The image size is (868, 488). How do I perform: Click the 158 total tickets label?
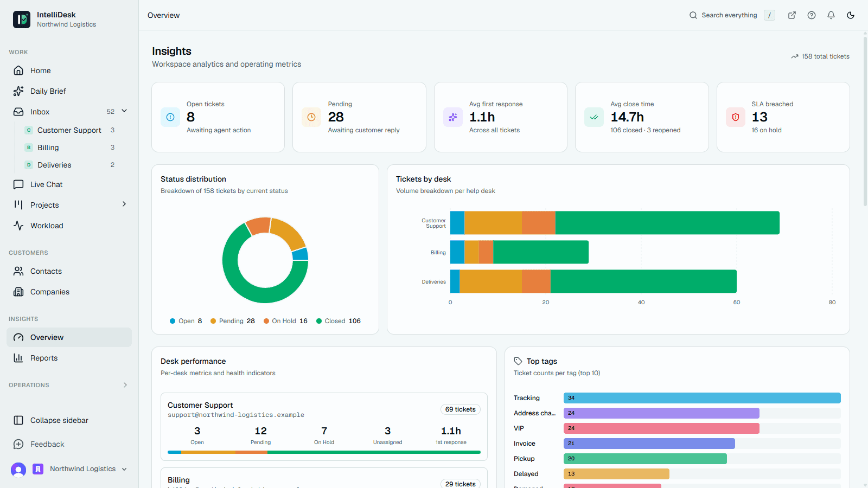pyautogui.click(x=820, y=56)
